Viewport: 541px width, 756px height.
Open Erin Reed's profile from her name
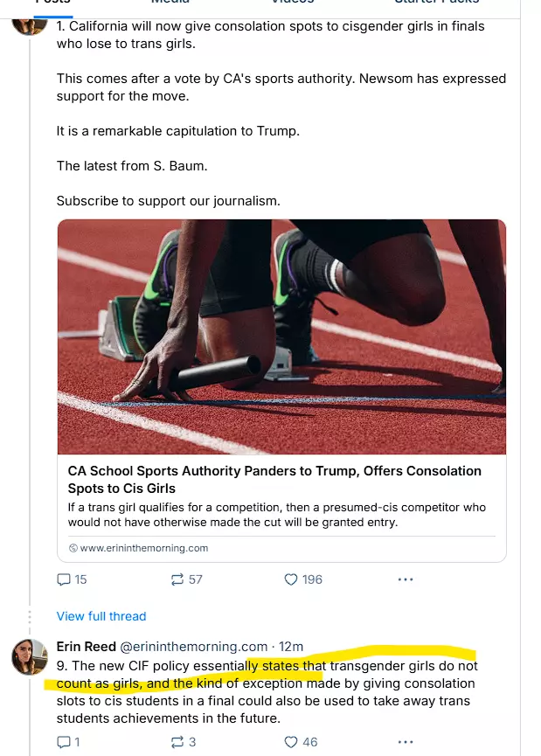click(85, 647)
